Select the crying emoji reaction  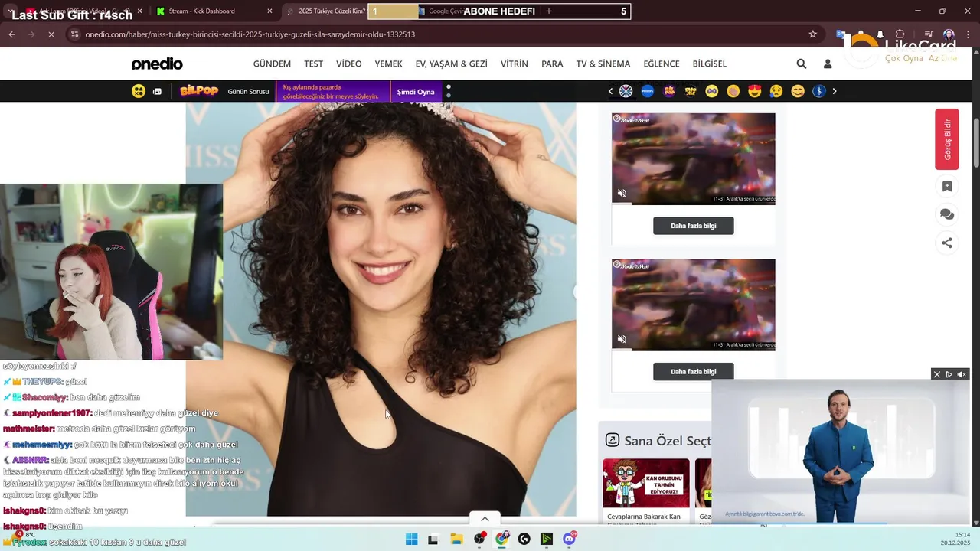pyautogui.click(x=776, y=91)
